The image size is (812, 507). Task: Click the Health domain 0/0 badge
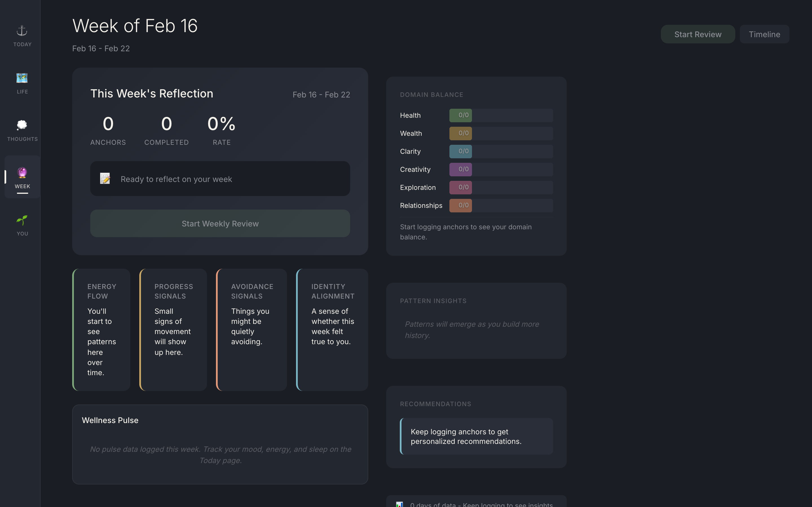click(x=460, y=115)
